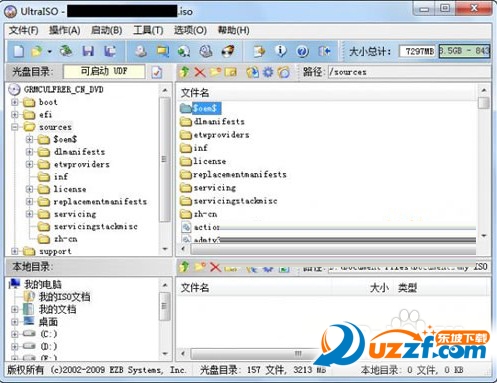Click the New ISO file icon

pos(18,51)
